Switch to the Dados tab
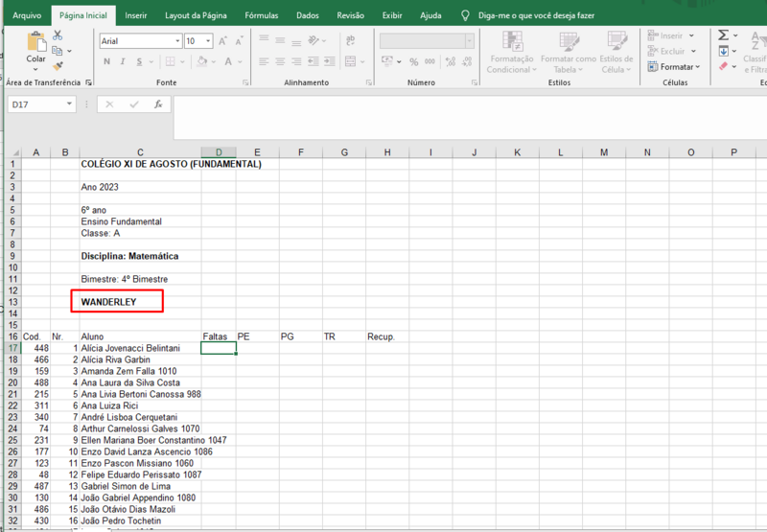767x532 pixels. coord(307,15)
